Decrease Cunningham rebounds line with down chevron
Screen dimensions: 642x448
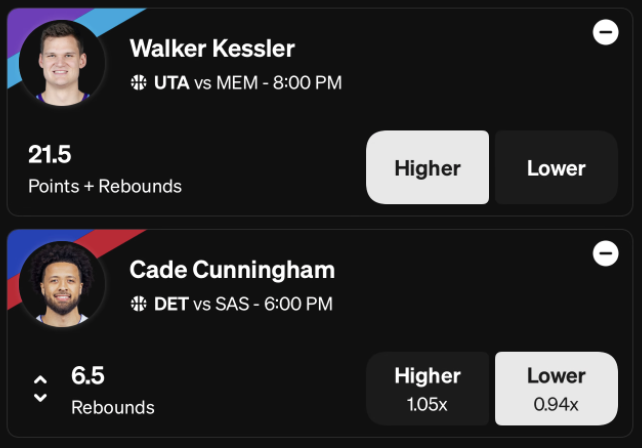point(40,397)
